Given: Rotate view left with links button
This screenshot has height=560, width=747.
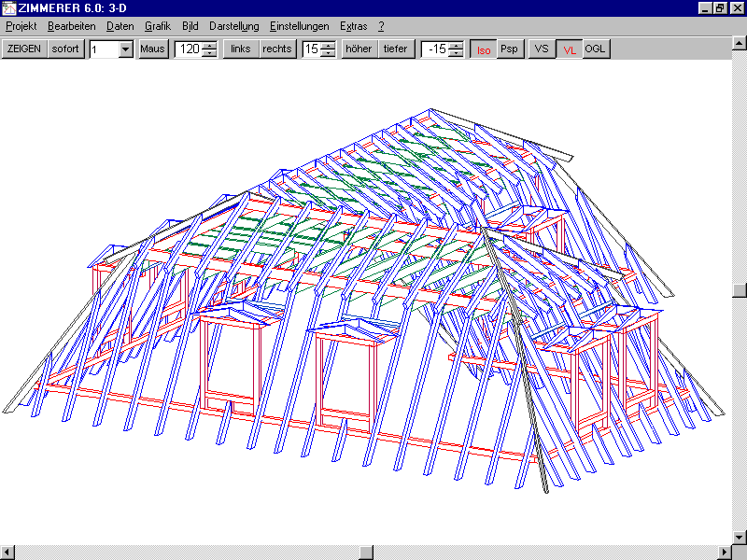Looking at the screenshot, I should [x=241, y=49].
